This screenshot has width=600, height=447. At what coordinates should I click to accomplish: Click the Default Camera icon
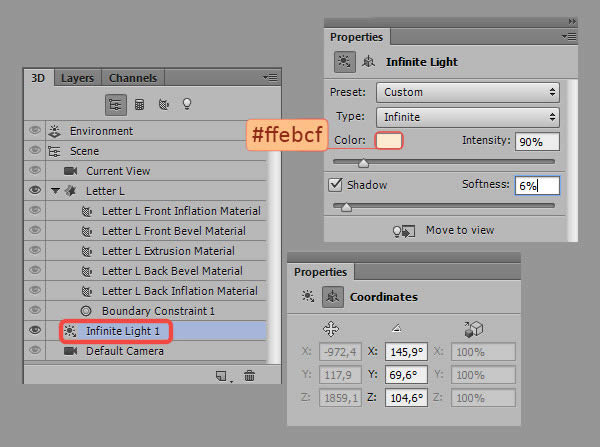tap(70, 351)
